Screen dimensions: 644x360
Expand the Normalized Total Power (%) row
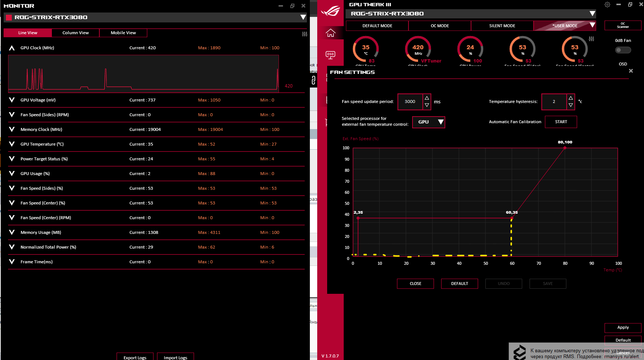tap(12, 247)
